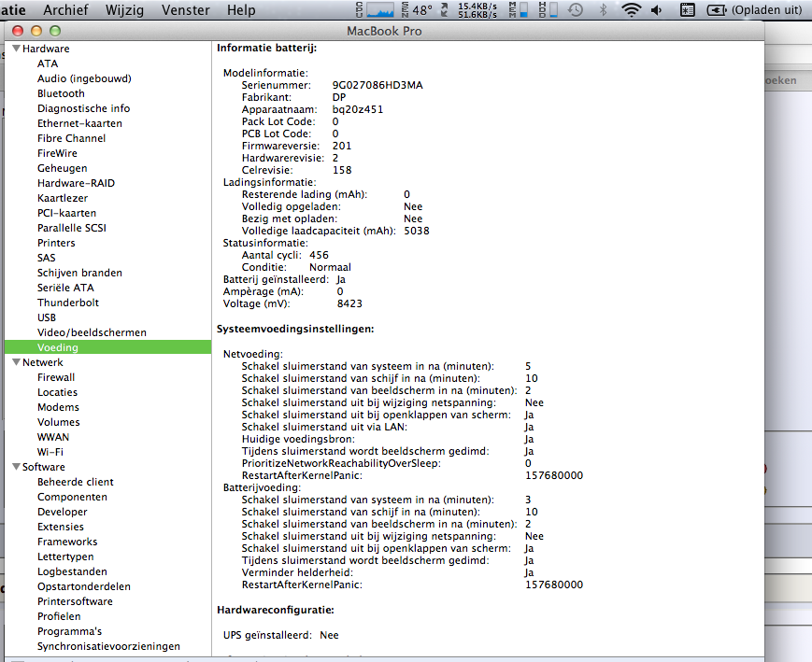Select Bluetooth in the Hardware list
812x662 pixels.
pos(61,93)
